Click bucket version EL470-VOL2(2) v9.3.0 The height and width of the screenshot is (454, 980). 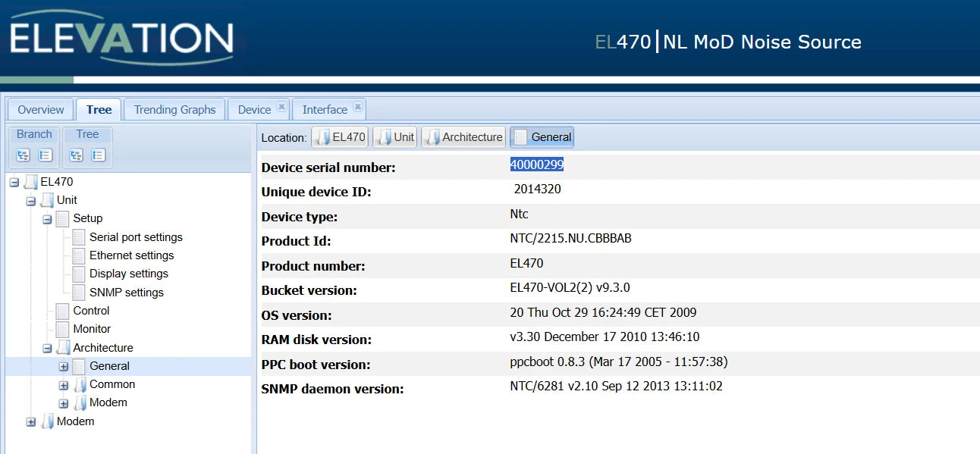click(x=570, y=288)
